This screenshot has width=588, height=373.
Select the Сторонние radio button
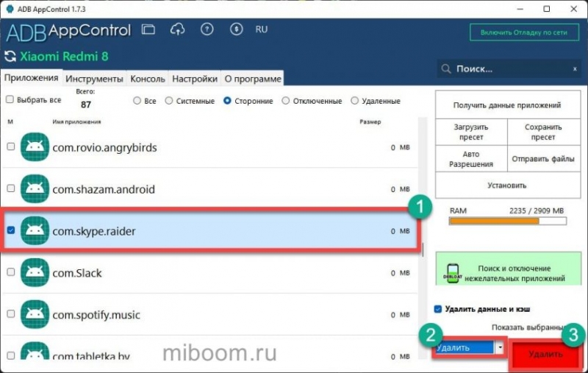click(227, 101)
